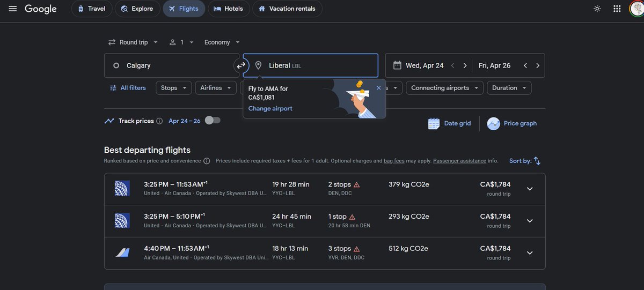Screen dimensions: 644x290
Task: Move return date one day earlier
Action: [525, 65]
